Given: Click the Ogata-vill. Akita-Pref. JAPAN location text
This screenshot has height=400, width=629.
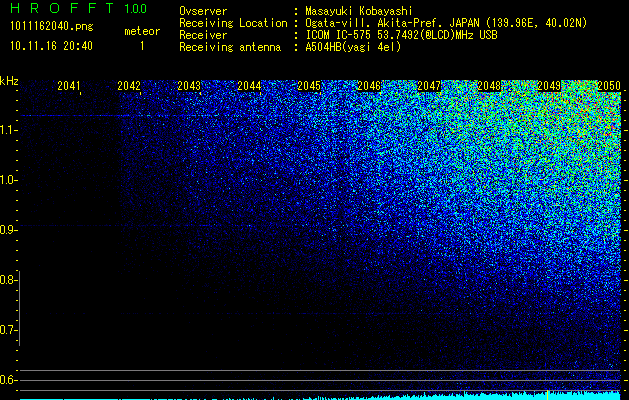Looking at the screenshot, I should point(446,23).
